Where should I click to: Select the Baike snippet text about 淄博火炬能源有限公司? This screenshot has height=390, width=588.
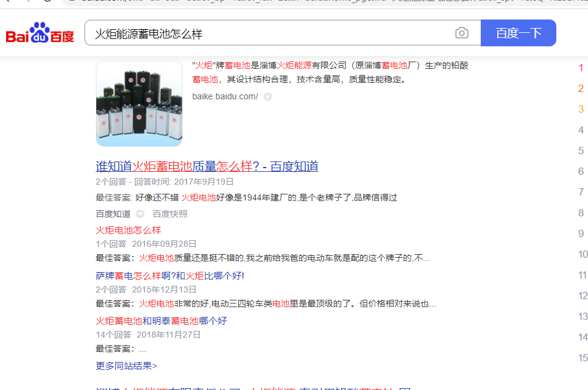(x=330, y=73)
